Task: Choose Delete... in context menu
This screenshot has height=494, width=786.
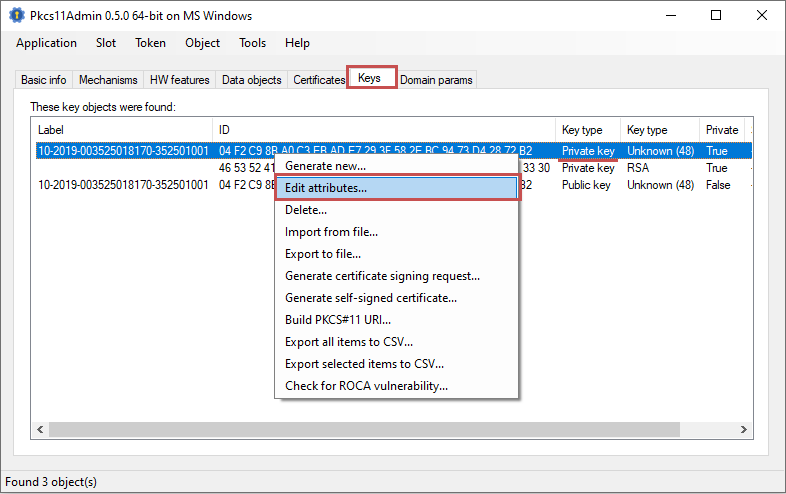Action: pos(396,210)
